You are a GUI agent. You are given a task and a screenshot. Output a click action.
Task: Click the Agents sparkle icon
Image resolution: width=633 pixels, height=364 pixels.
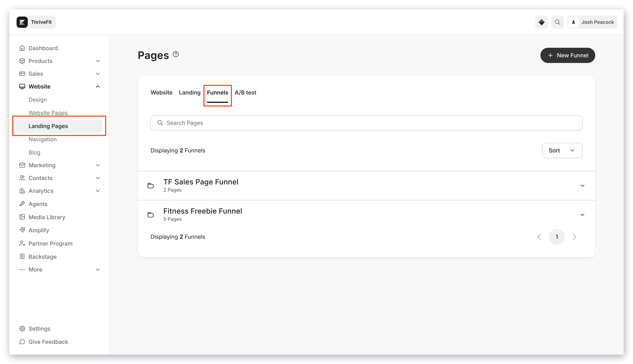click(22, 204)
